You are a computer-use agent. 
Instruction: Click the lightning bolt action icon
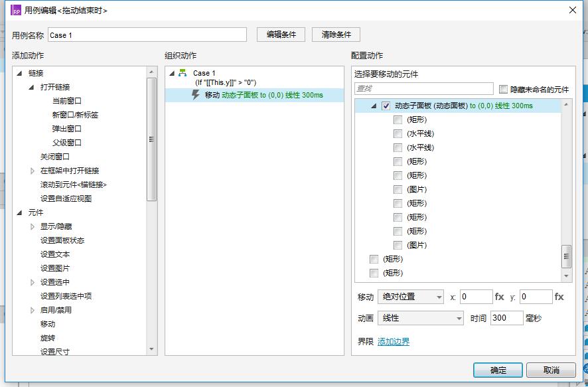click(195, 95)
